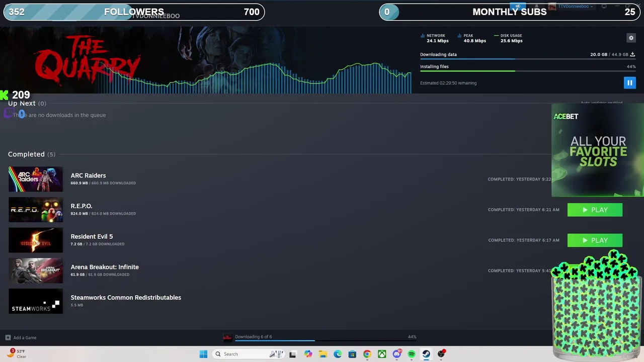The width and height of the screenshot is (644, 362).
Task: Open the ARC Raiders game thumbnail
Action: coord(36,179)
